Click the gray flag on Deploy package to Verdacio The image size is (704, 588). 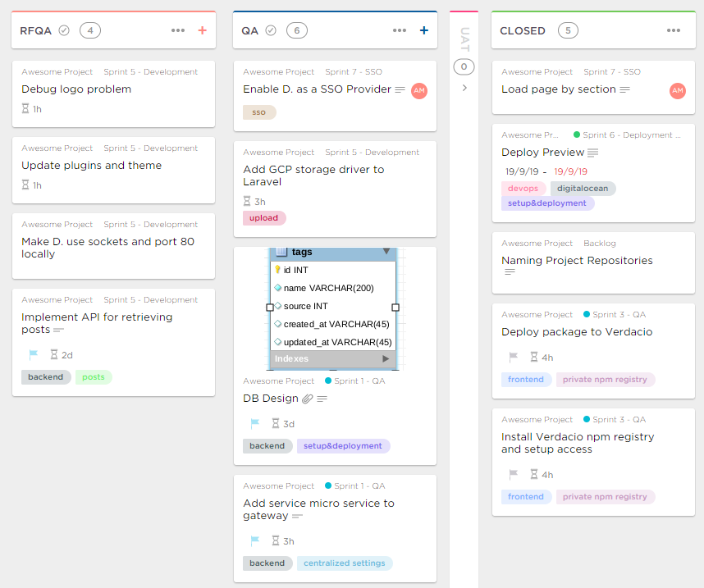(514, 358)
